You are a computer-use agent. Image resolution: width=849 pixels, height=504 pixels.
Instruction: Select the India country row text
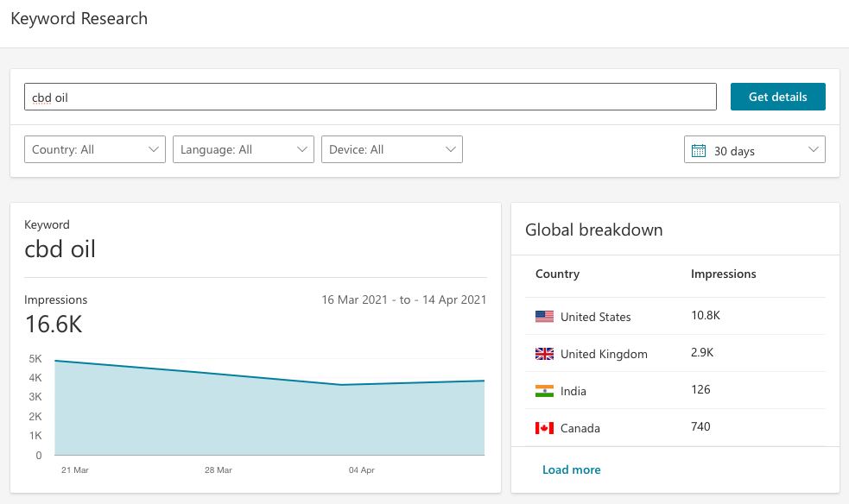[x=573, y=391]
